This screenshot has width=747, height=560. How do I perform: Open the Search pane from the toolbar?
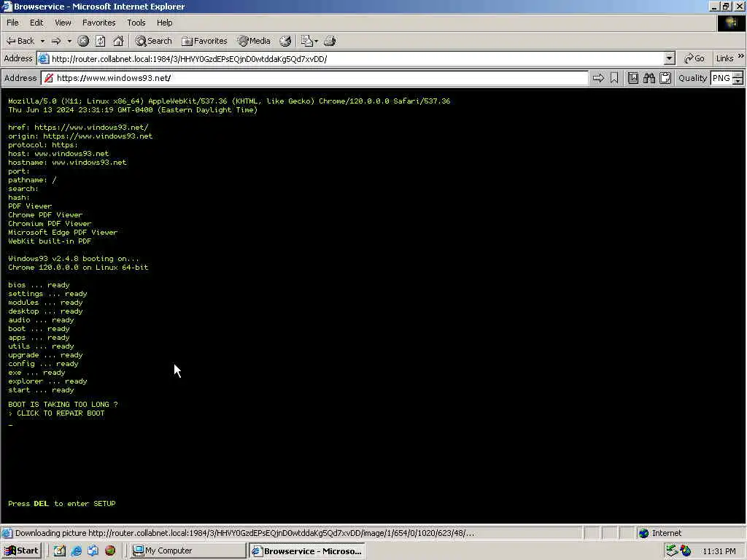click(153, 41)
